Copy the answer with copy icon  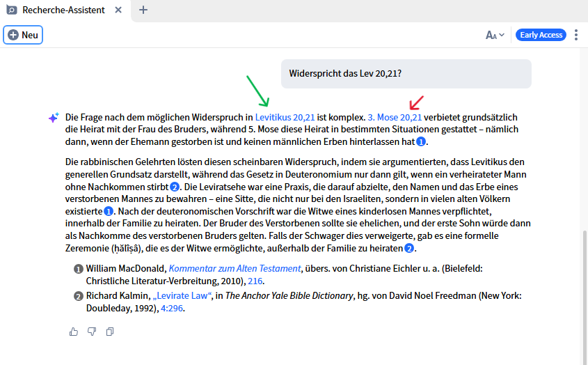pos(110,332)
